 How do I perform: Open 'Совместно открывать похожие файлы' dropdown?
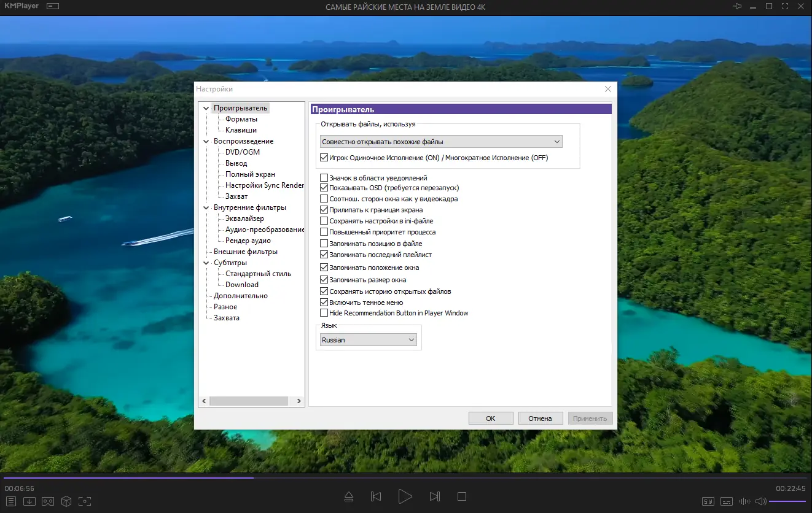pyautogui.click(x=441, y=142)
